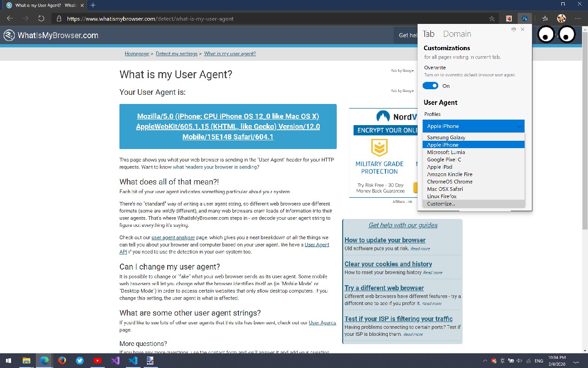Select Microsoft Lumia profile
The image size is (588, 368).
[473, 152]
